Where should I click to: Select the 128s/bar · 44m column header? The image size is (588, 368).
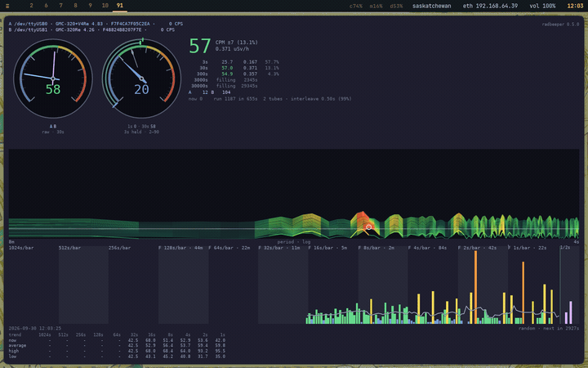coord(180,248)
